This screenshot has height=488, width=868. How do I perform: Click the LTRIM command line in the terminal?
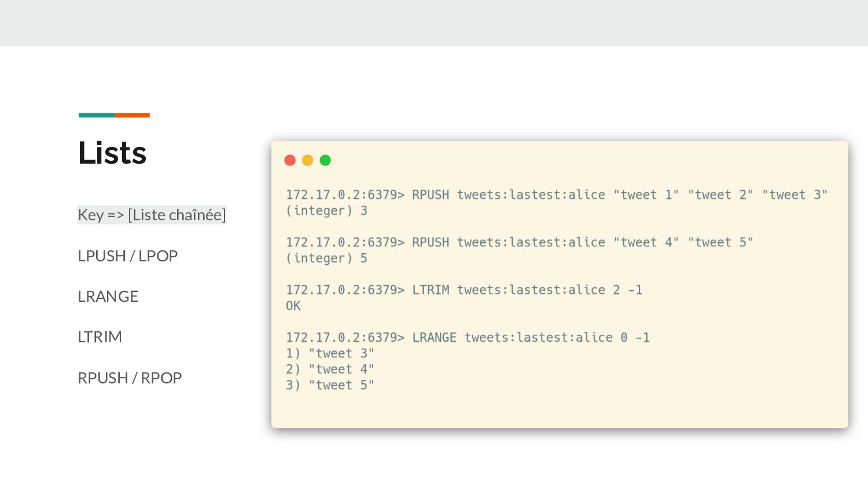click(464, 290)
